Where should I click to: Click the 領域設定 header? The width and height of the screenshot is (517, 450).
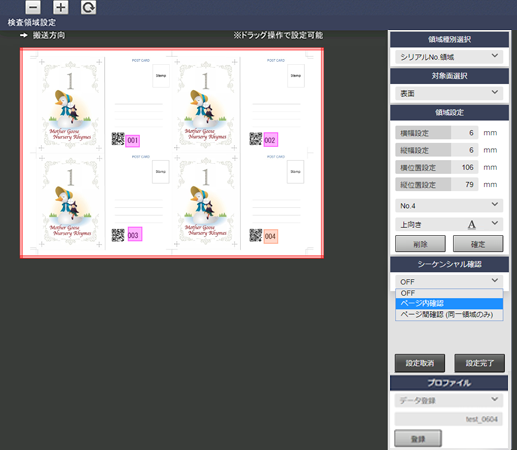click(x=449, y=113)
